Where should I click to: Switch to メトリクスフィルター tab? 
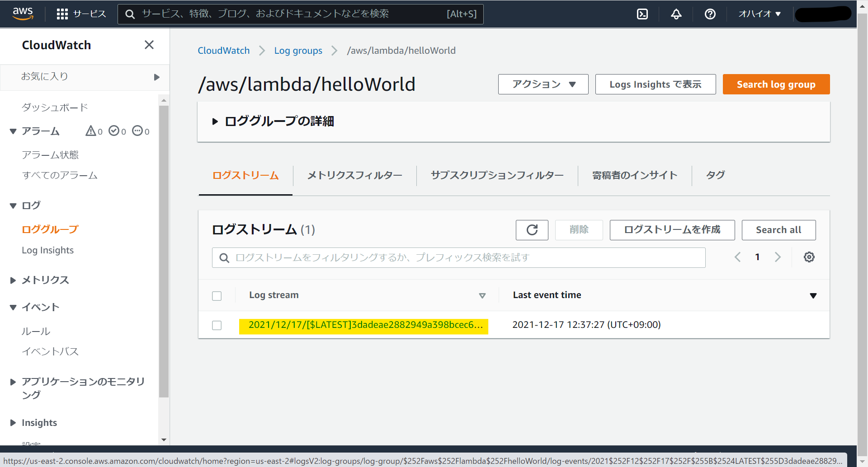click(355, 175)
